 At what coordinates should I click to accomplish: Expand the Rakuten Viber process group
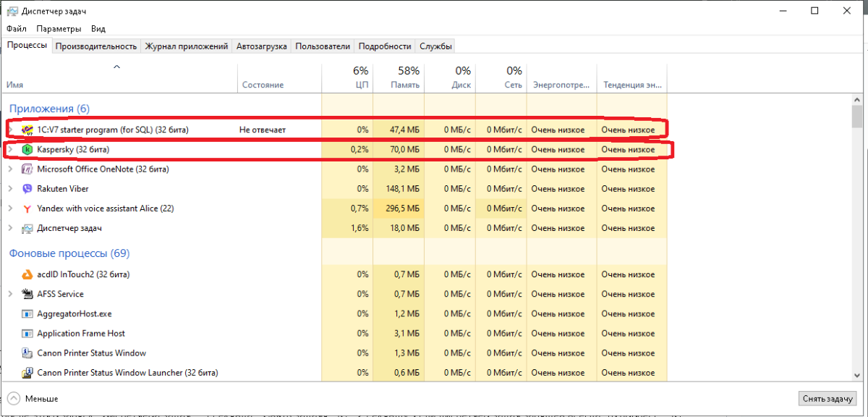pyautogui.click(x=10, y=189)
